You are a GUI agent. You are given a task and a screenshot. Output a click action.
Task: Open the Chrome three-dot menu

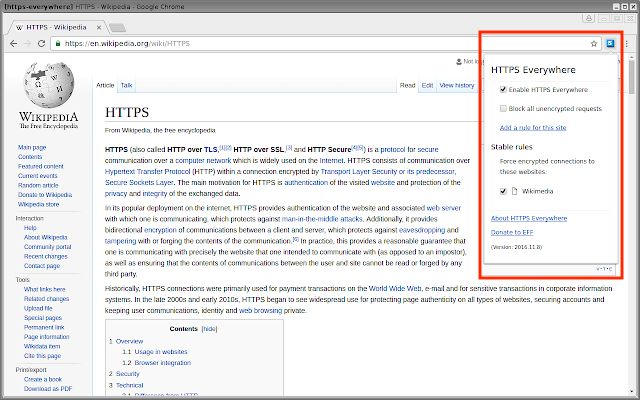click(627, 44)
